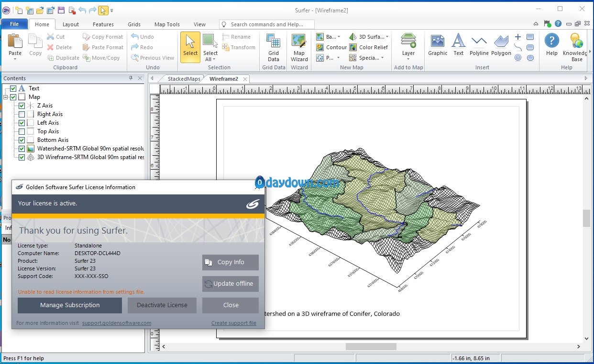This screenshot has height=364, width=594.
Task: Open the Paste dropdown arrow
Action: [15, 59]
